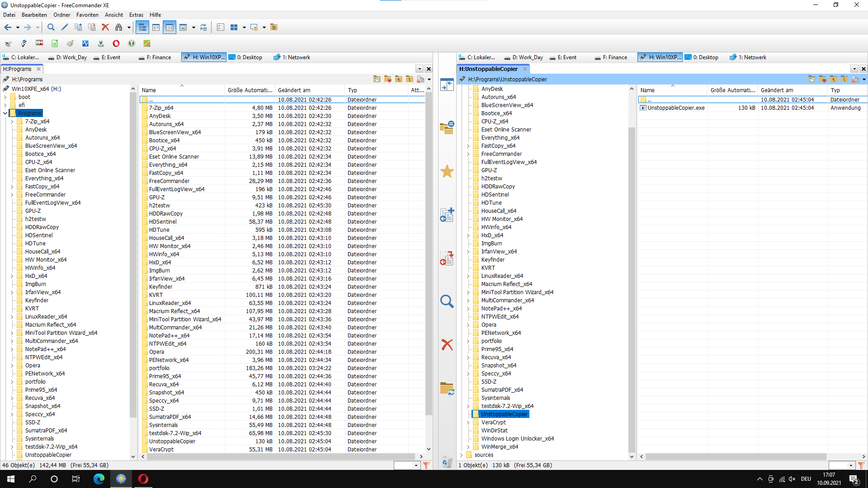Screen dimensions: 868x488
Task: Click the red X delete icon in toolbar
Action: point(105,28)
